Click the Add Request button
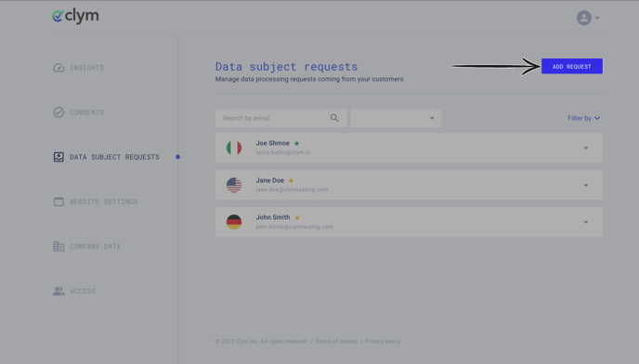The height and width of the screenshot is (364, 639). click(x=572, y=66)
